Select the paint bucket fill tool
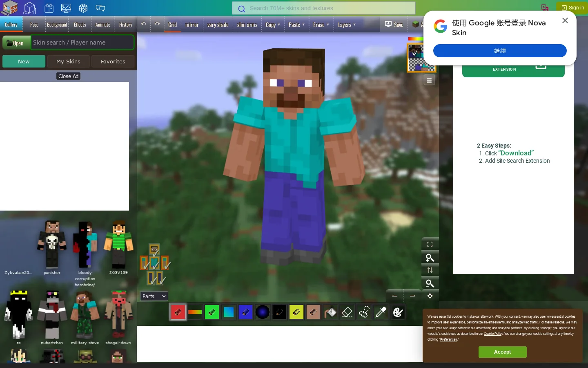588x368 pixels. coord(330,312)
